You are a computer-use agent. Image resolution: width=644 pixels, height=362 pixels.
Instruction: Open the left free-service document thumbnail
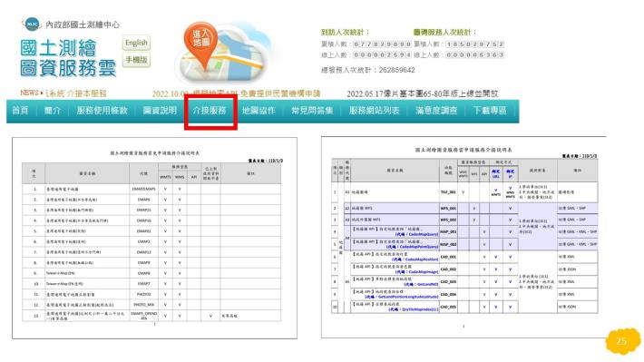coord(154,239)
